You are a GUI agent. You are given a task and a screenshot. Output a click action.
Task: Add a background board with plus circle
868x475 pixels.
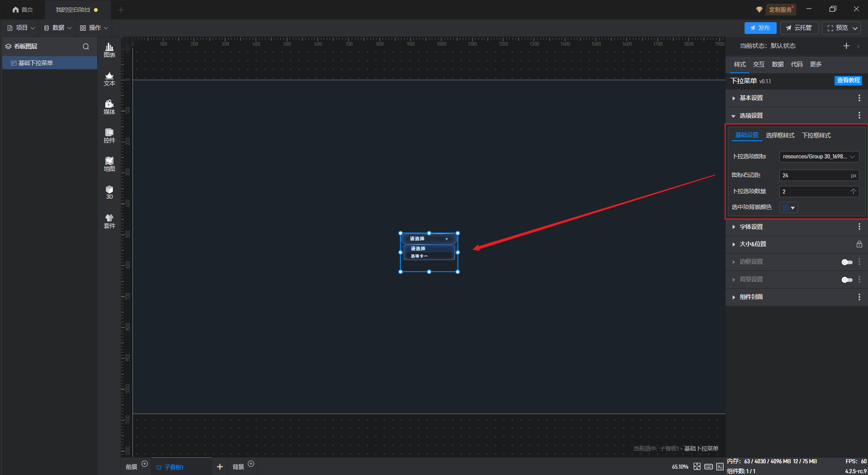[x=251, y=464]
